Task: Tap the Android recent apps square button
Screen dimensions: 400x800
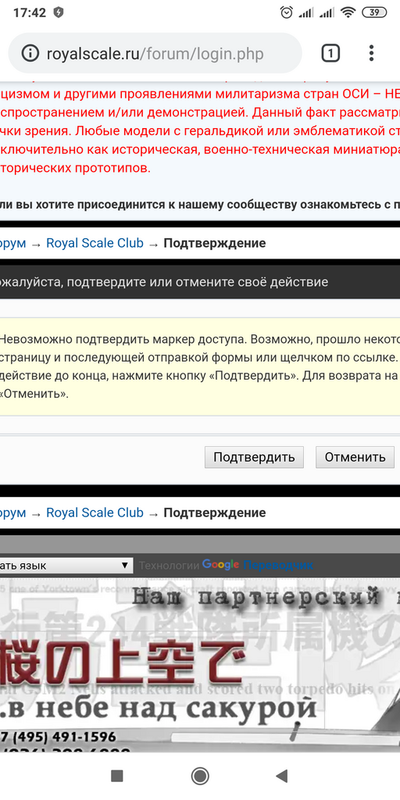Action: [x=117, y=776]
